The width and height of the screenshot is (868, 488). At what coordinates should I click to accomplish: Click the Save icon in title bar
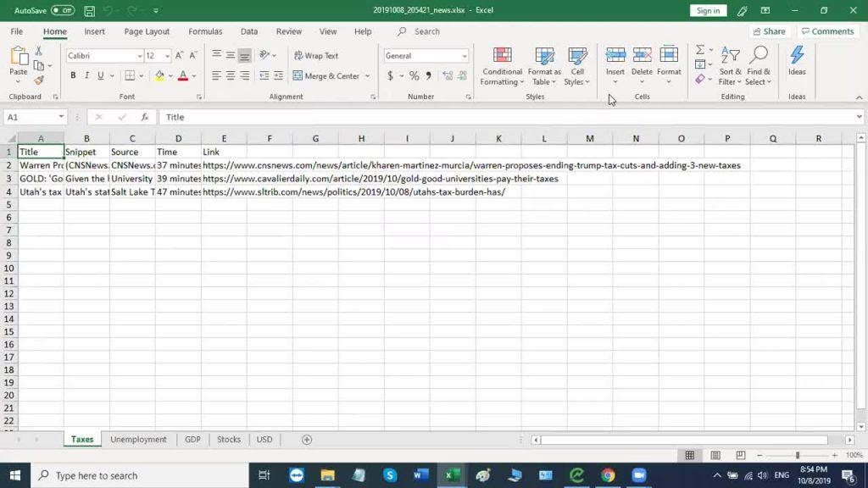pyautogui.click(x=89, y=11)
